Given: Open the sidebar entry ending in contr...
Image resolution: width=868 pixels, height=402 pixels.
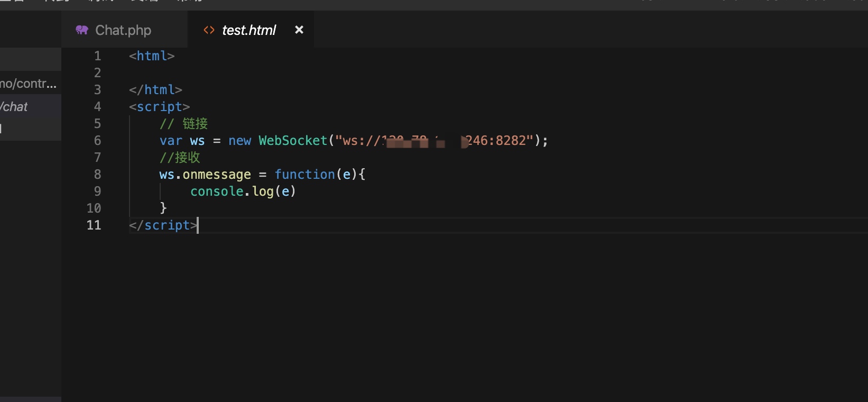Looking at the screenshot, I should pyautogui.click(x=29, y=84).
